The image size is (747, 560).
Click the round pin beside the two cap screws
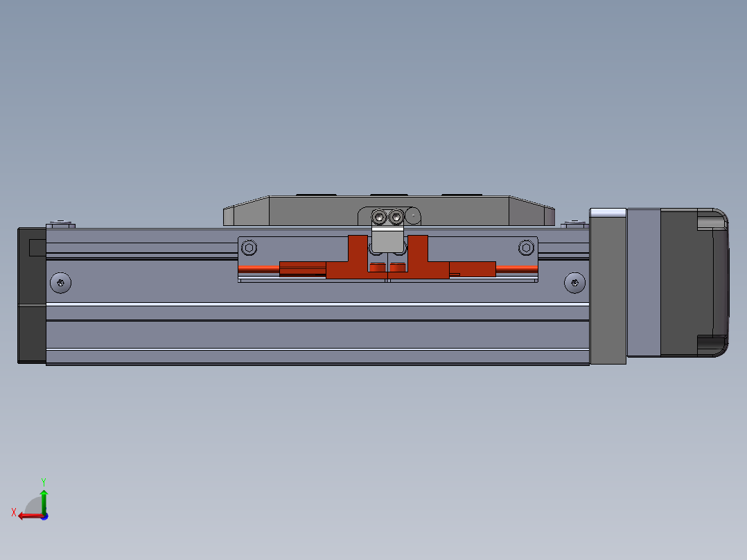[414, 216]
